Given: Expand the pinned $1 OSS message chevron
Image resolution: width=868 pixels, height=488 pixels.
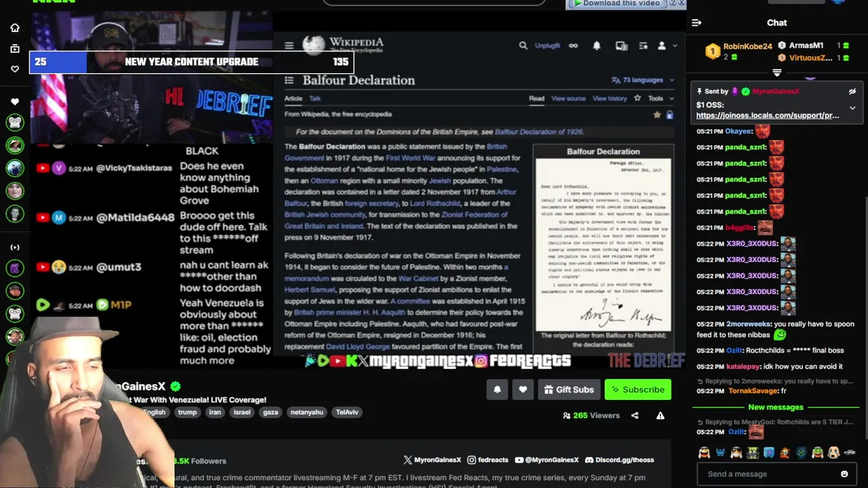Looking at the screenshot, I should click(852, 108).
